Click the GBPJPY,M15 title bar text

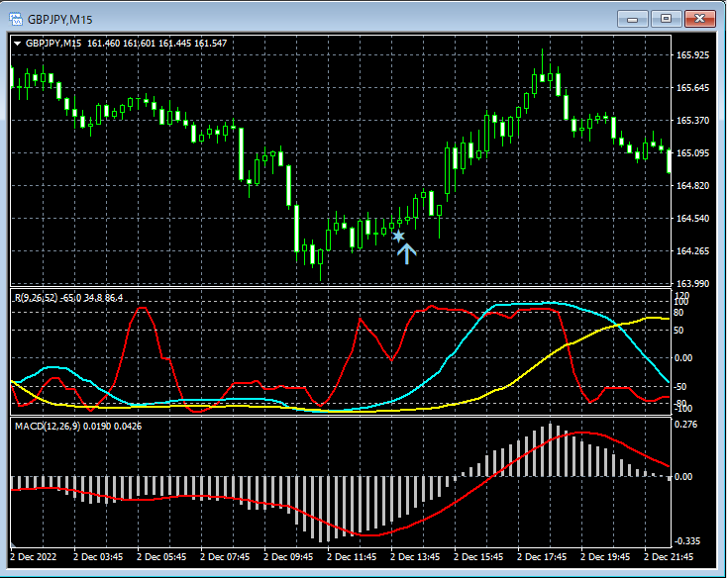pos(61,19)
